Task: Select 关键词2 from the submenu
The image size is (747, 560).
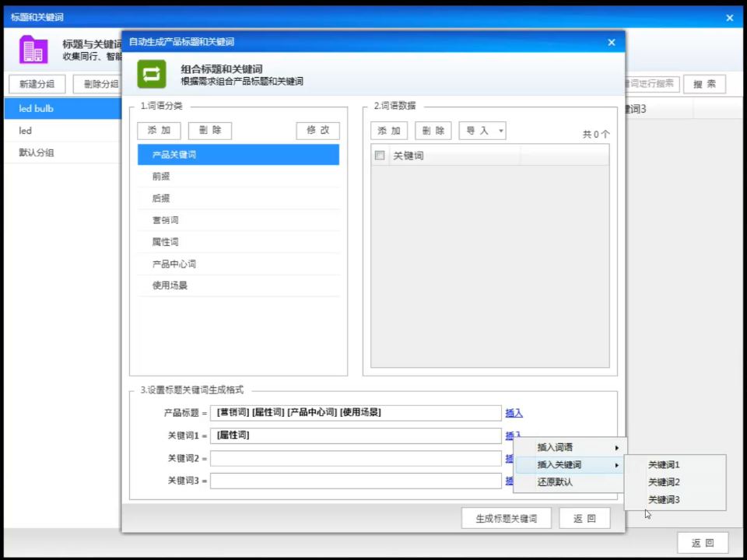Action: (675, 482)
